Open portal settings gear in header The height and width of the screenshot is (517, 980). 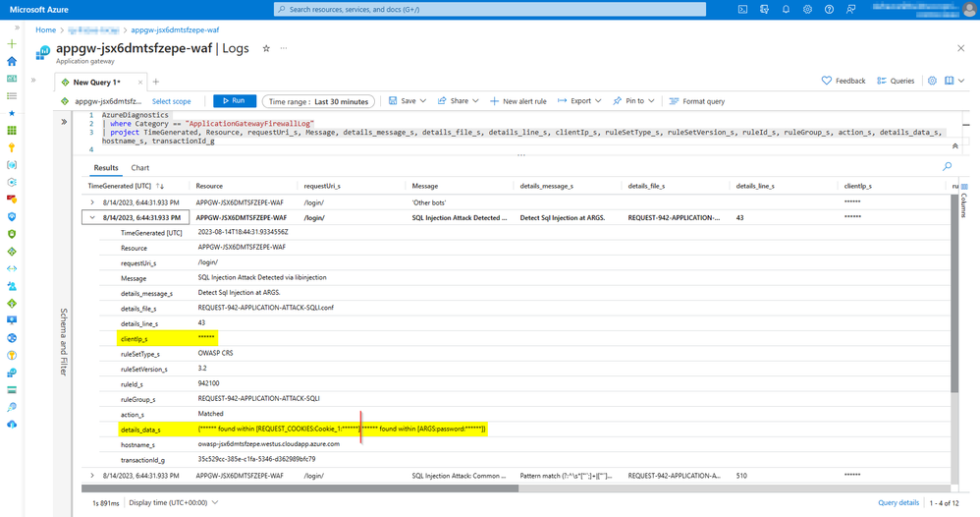click(807, 10)
